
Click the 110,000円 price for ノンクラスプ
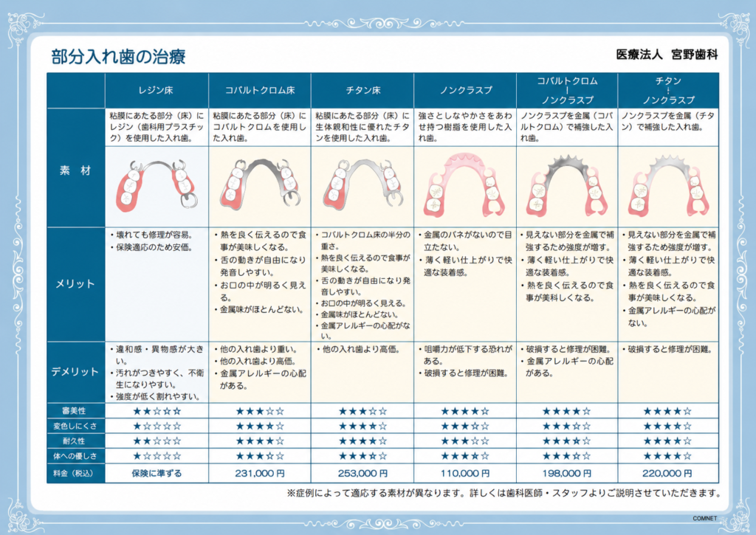point(465,473)
